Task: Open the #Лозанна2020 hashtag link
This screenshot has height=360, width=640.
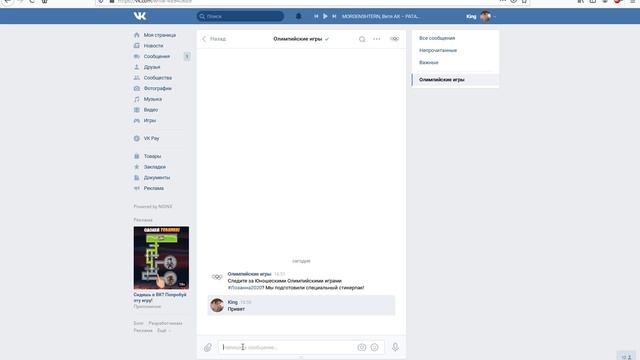Action: click(246, 288)
